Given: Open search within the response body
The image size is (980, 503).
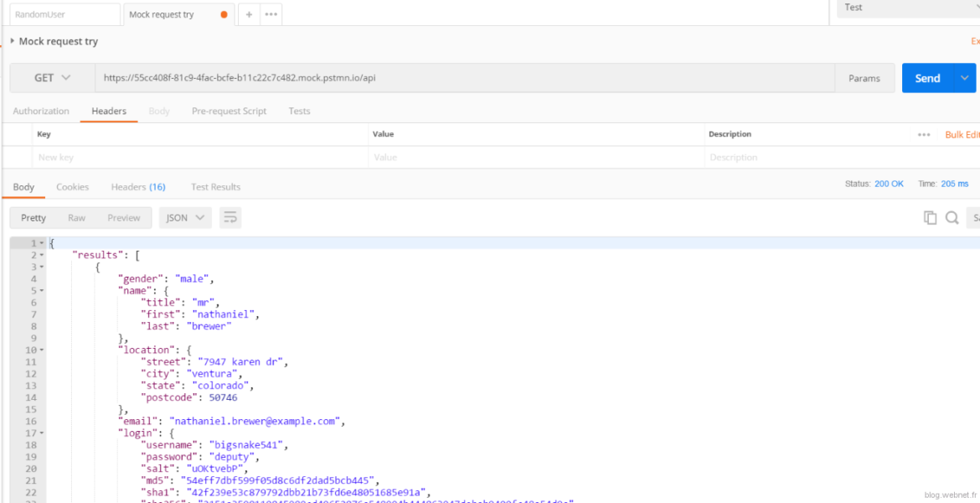Looking at the screenshot, I should pyautogui.click(x=952, y=217).
